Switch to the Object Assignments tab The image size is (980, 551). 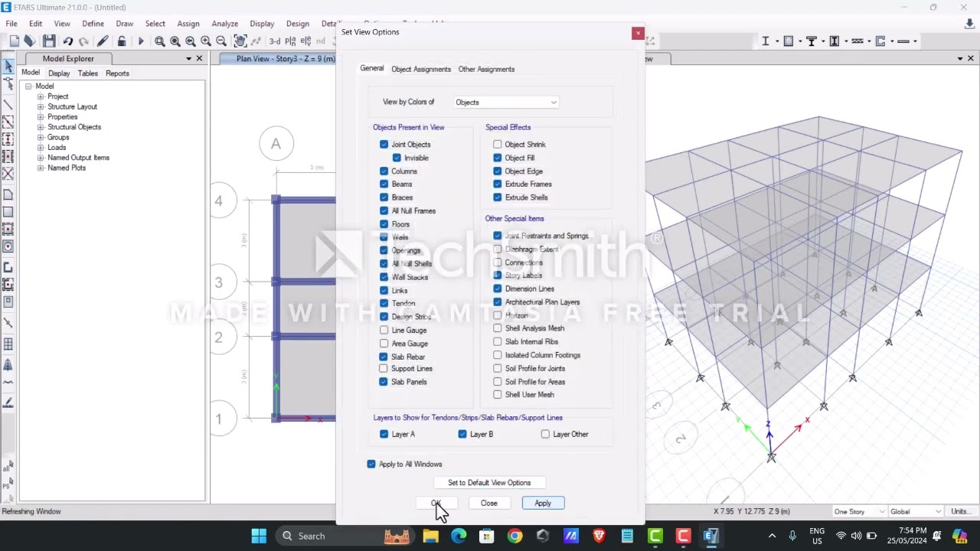tap(421, 69)
